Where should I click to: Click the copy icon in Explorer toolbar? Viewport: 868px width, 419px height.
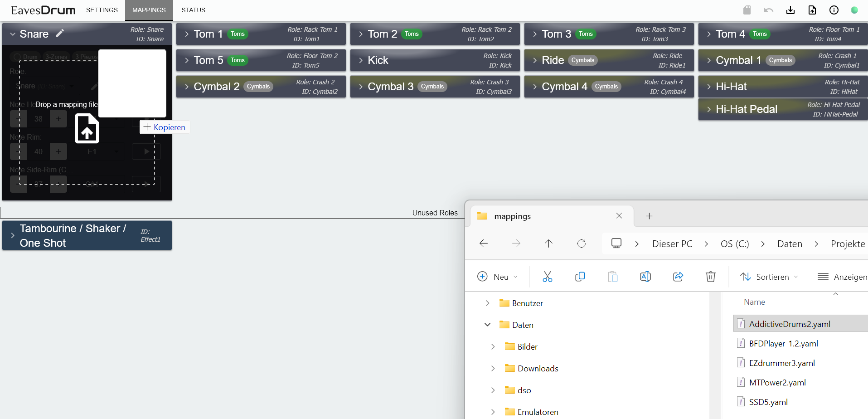pos(580,277)
